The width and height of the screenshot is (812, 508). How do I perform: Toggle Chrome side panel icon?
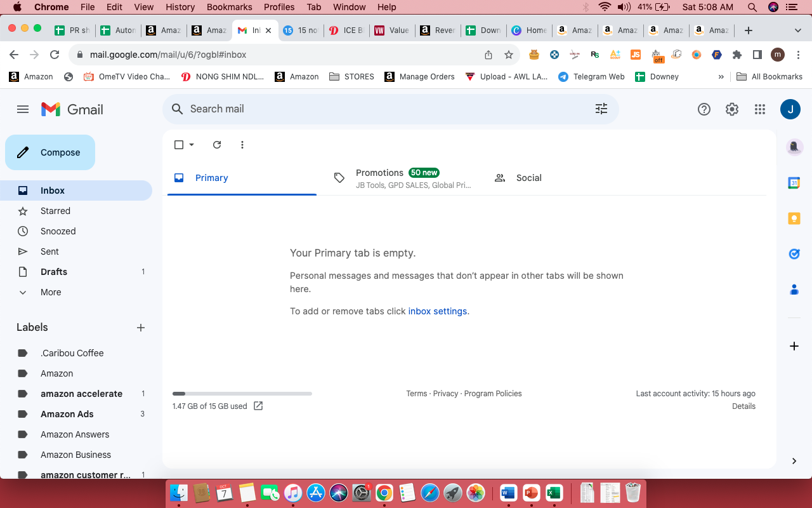[757, 55]
